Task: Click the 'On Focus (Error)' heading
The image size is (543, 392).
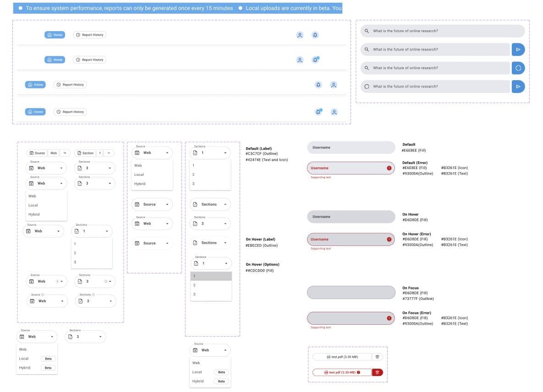Action: [x=417, y=313]
